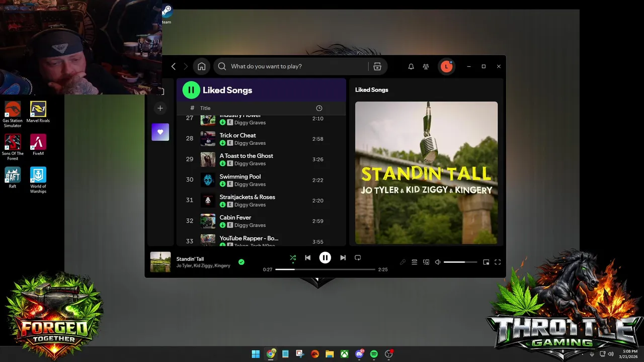The height and width of the screenshot is (362, 644).
Task: Sort by the duration clock column header
Action: [x=319, y=108]
